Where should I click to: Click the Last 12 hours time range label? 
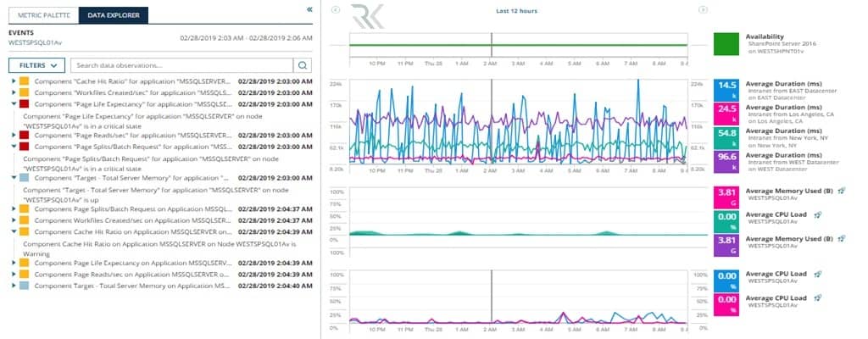pos(517,11)
